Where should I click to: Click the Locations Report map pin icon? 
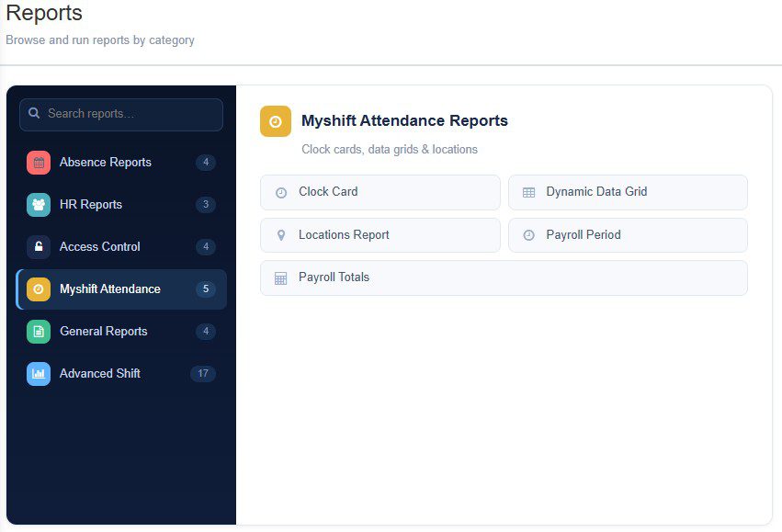click(281, 235)
